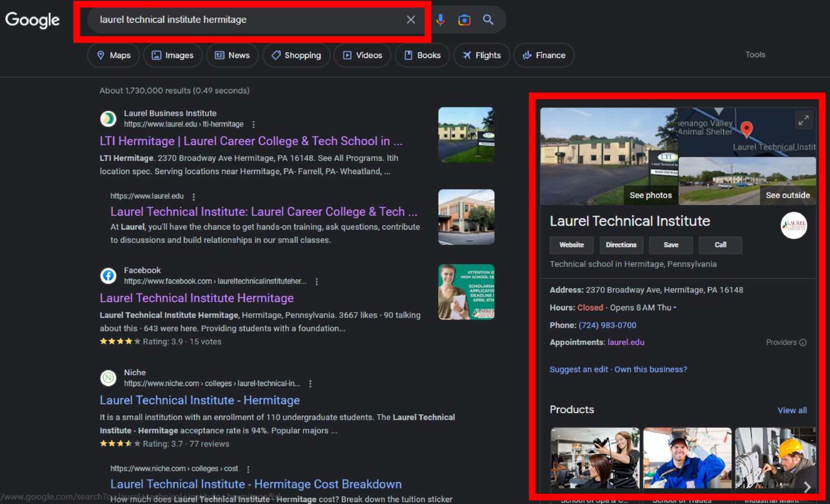Image resolution: width=830 pixels, height=504 pixels.
Task: Open the LTI Hermitage result link
Action: (x=251, y=141)
